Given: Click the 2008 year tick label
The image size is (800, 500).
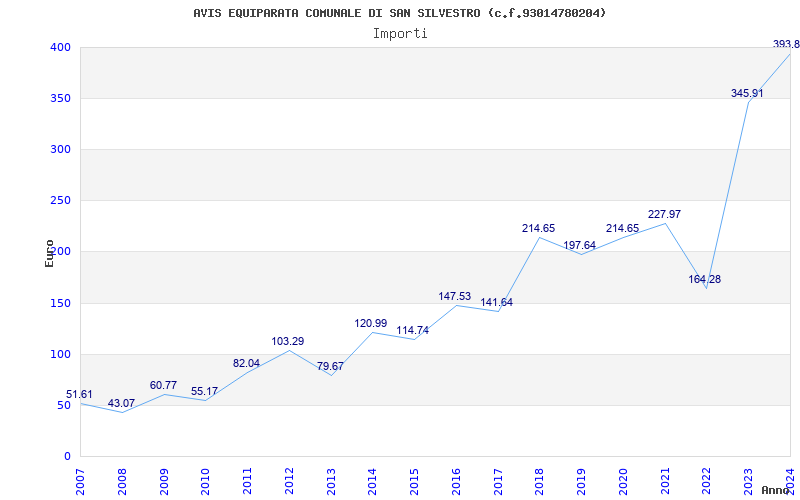Looking at the screenshot, I should (x=122, y=482).
